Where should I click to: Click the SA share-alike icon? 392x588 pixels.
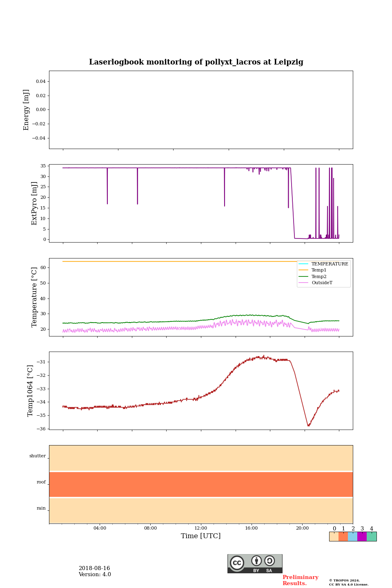269,561
